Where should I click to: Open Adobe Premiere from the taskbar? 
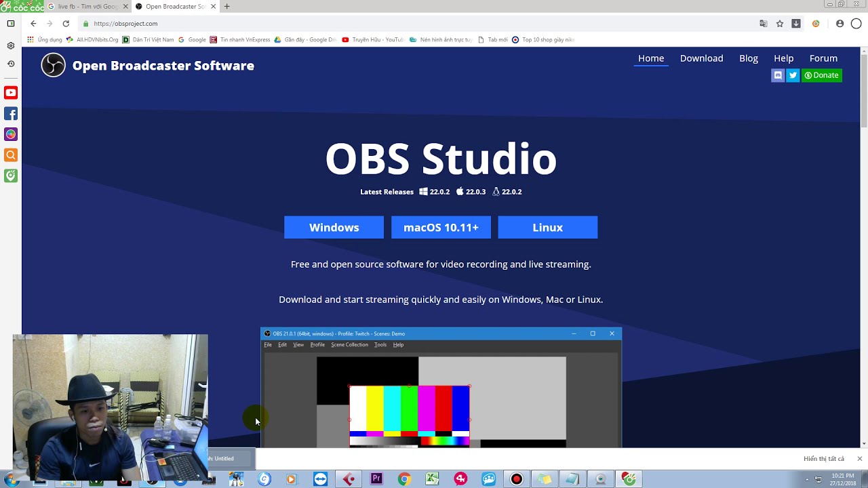tap(376, 479)
